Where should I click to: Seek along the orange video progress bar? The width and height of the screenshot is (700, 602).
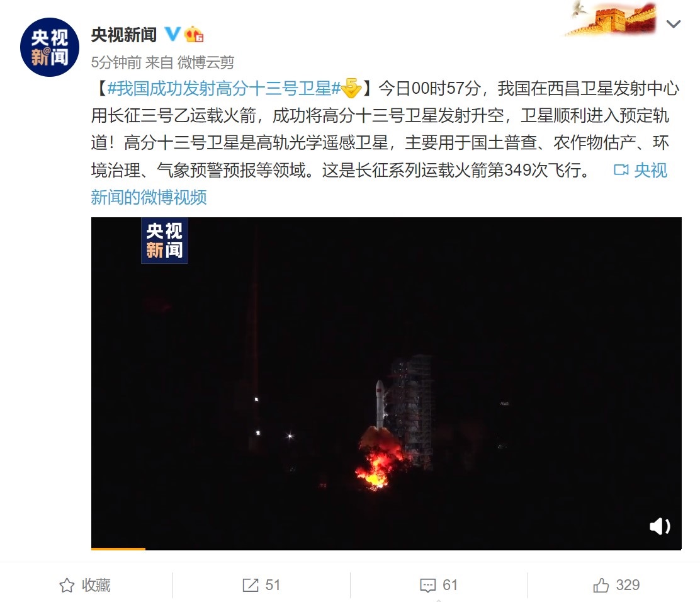coord(386,548)
